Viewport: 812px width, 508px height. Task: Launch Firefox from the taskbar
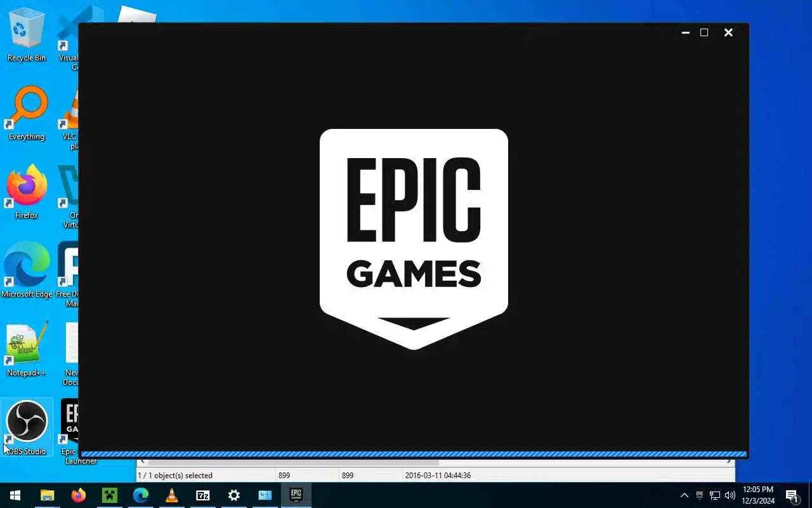pos(78,495)
